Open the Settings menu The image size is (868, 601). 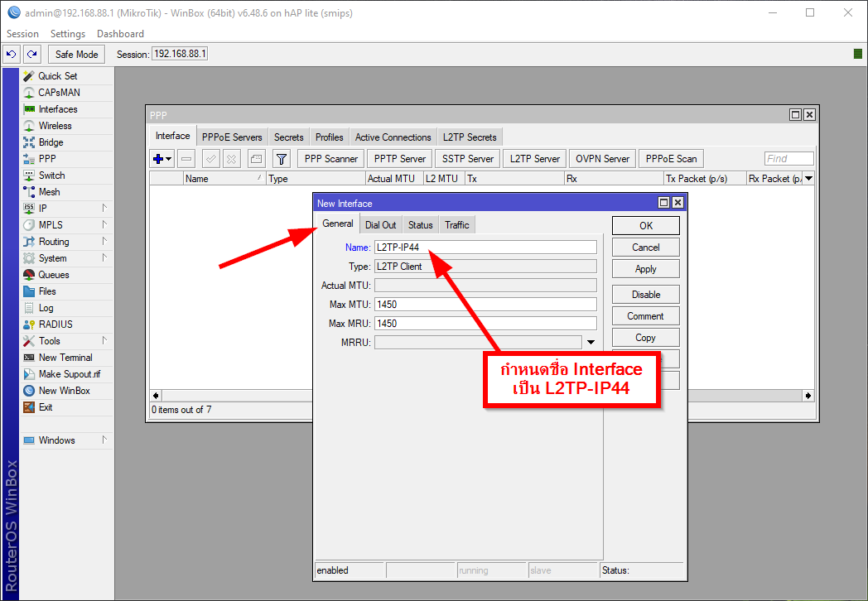(68, 34)
